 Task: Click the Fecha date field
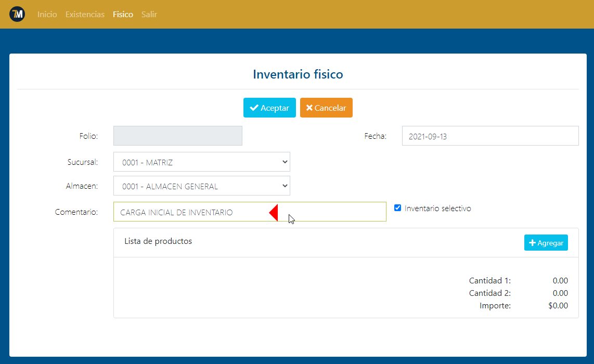490,136
